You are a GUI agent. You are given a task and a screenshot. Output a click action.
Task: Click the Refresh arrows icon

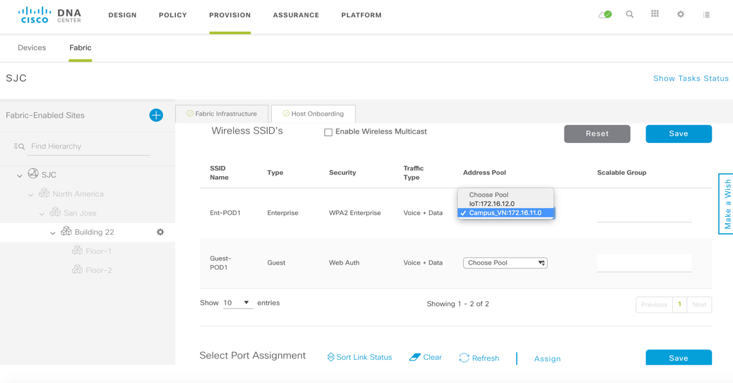(x=464, y=358)
